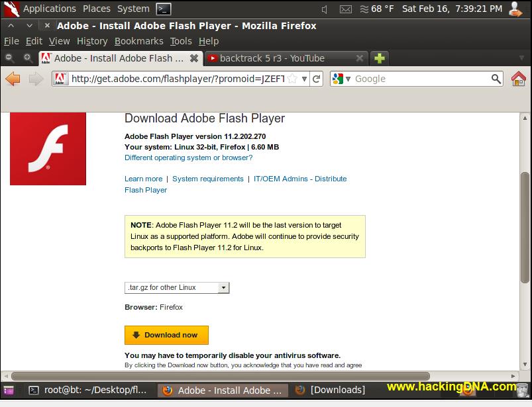Image resolution: width=532 pixels, height=407 pixels.
Task: Click the Browser: Firefox label
Action: (154, 307)
